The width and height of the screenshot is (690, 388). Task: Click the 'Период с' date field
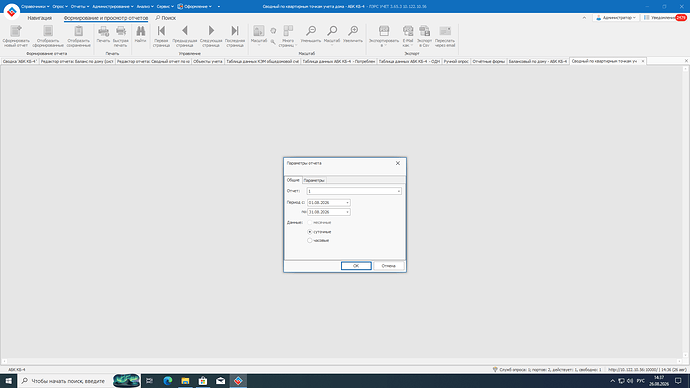(x=329, y=202)
